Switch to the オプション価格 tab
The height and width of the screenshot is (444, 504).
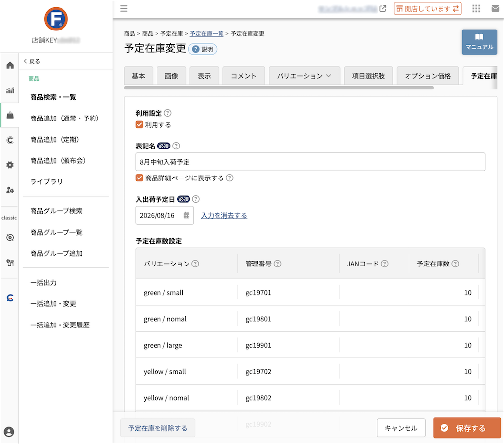428,76
